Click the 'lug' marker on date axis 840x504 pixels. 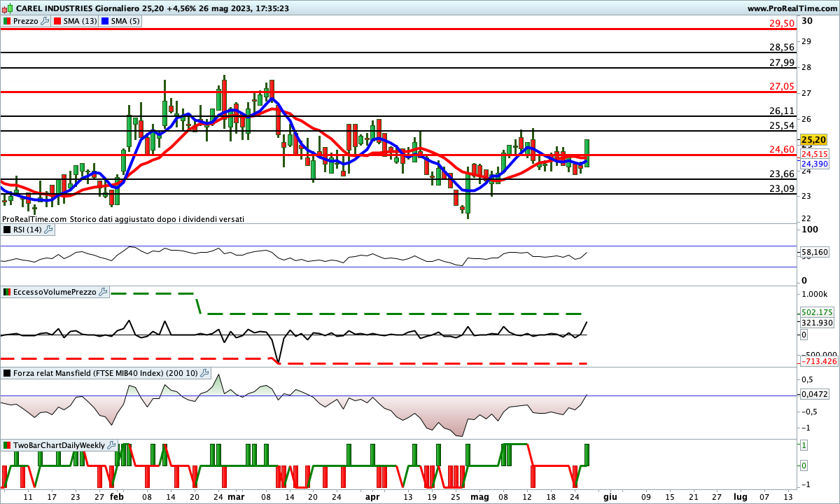740,496
